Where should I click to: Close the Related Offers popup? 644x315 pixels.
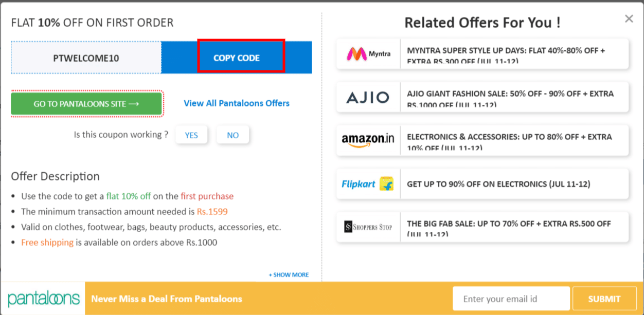pos(629,18)
